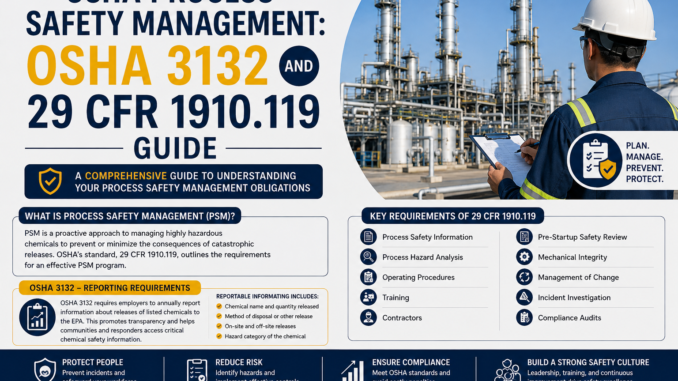Click 'BUILD A STRONG SAFETY CULTURE' heading
The height and width of the screenshot is (381, 678).
pos(588,362)
